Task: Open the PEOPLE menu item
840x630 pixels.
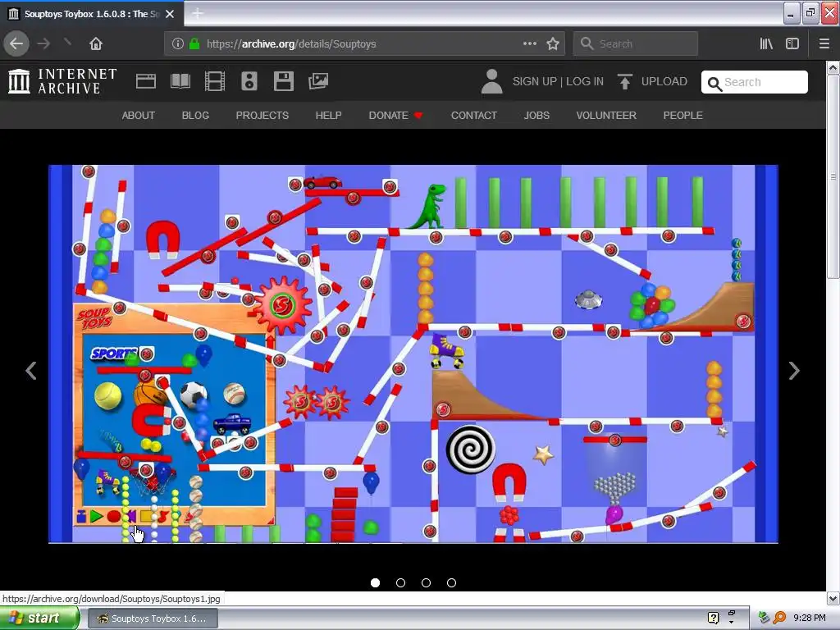Action: (682, 115)
